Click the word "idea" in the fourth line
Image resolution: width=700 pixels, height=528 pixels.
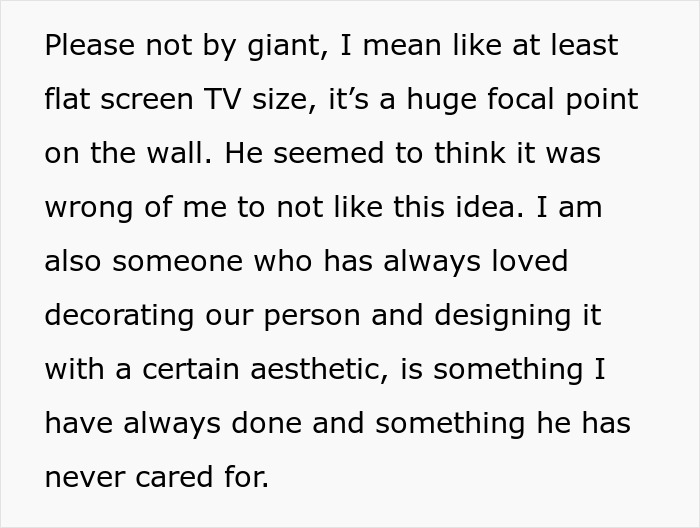pyautogui.click(x=489, y=207)
